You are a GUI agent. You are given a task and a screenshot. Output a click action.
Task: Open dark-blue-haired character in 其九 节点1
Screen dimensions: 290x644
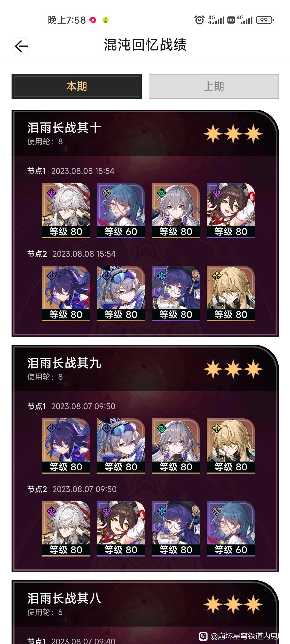tap(66, 446)
